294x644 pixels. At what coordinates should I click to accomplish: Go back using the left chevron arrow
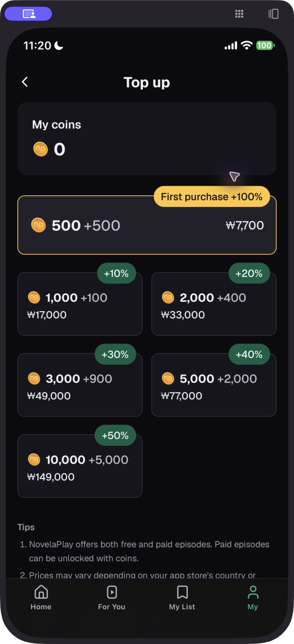(x=25, y=82)
